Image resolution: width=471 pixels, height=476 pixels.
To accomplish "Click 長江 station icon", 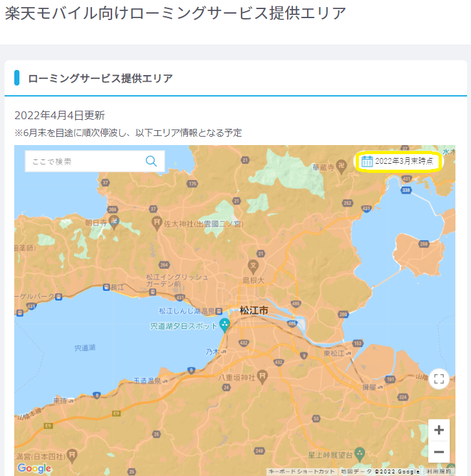I will (x=106, y=287).
